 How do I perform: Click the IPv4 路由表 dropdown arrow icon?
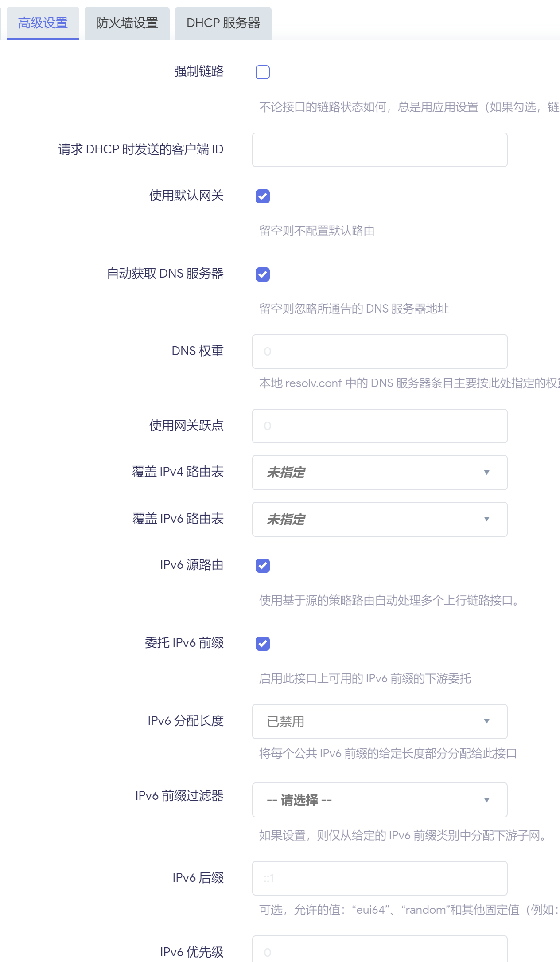point(487,473)
